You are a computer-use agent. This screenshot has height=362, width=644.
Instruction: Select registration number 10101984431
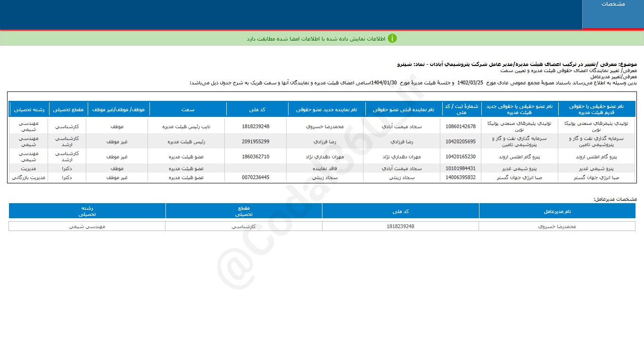click(461, 168)
